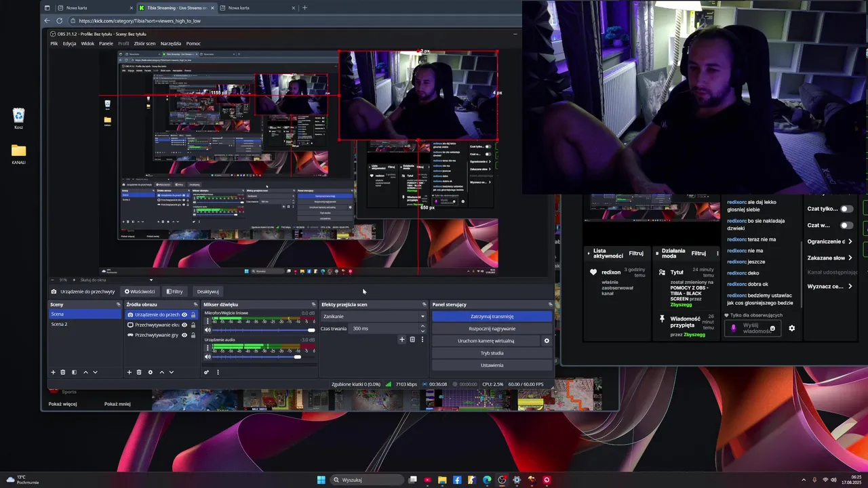
Task: Open OBS Edycja menu
Action: pos(69,43)
